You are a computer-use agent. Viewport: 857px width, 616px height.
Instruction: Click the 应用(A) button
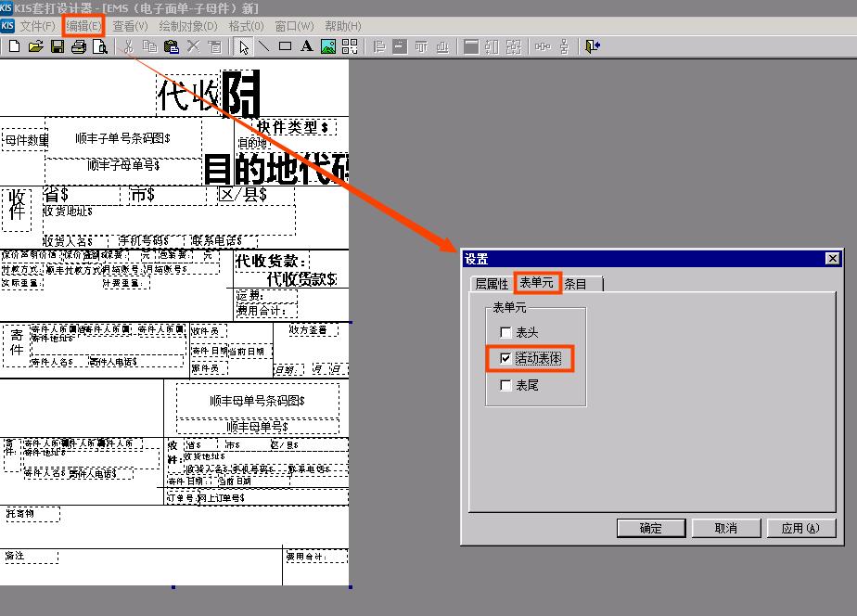tap(801, 528)
